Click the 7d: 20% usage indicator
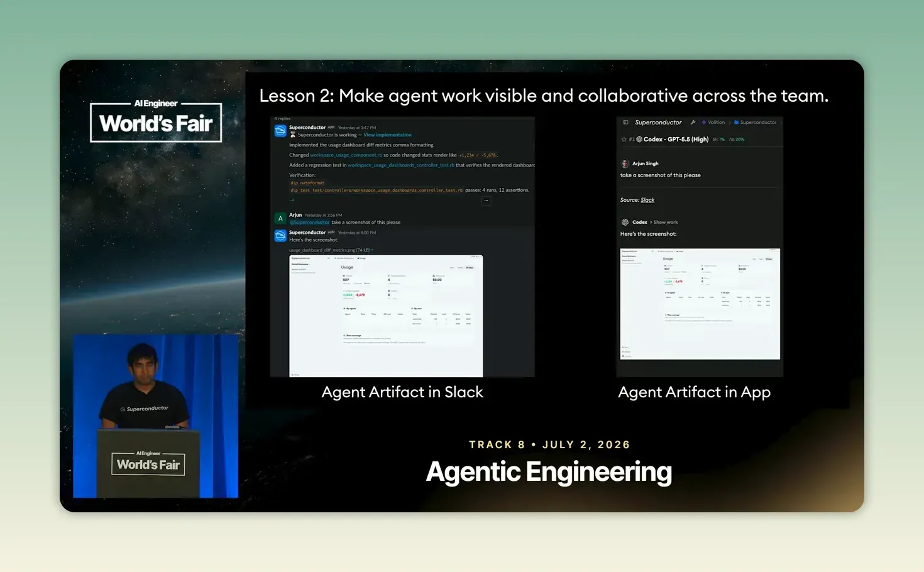This screenshot has width=924, height=572. point(737,140)
